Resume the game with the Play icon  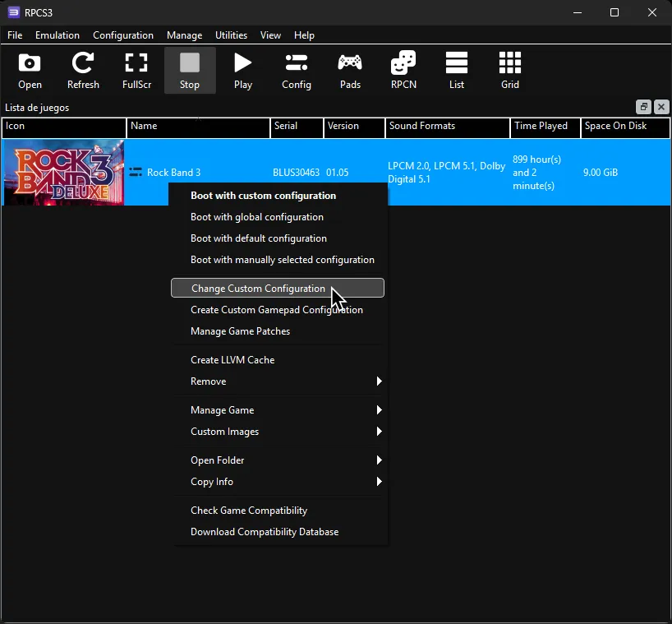pos(243,70)
